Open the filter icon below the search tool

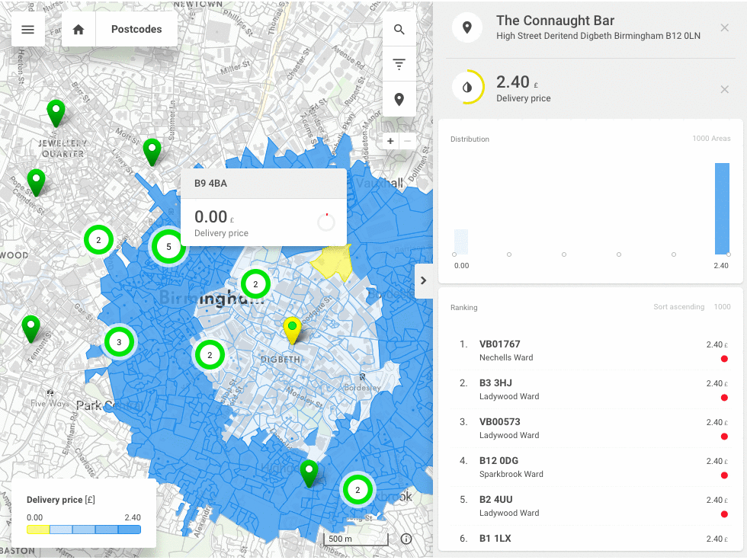399,63
